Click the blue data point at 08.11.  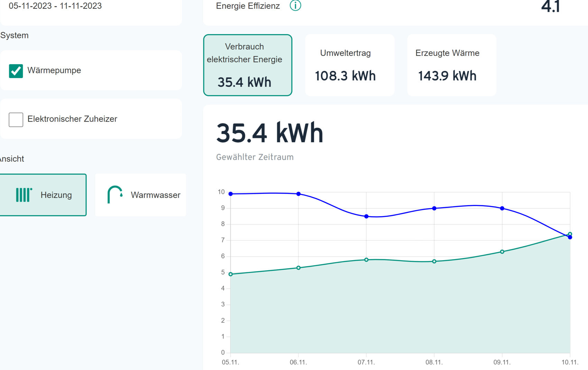tap(434, 208)
